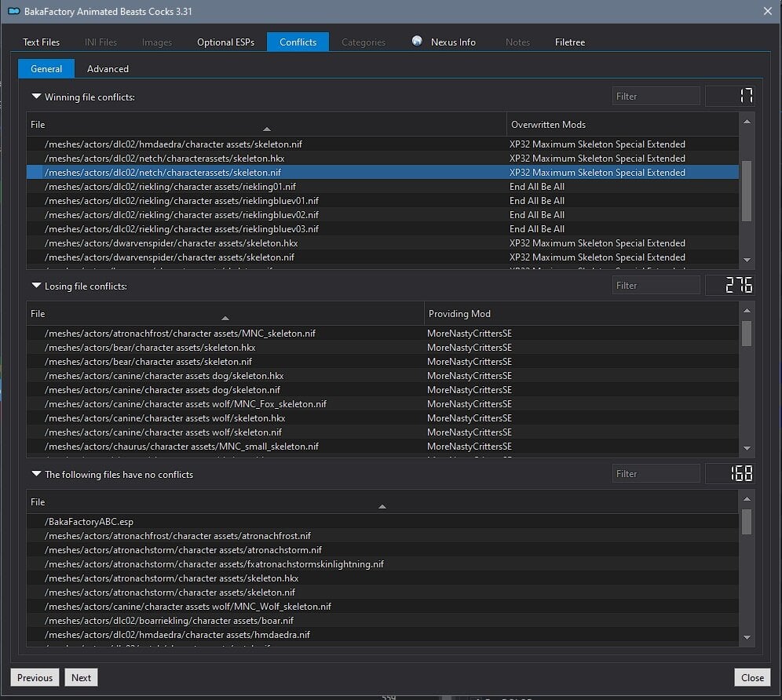This screenshot has width=782, height=700.
Task: Switch to the Advanced sub-tab
Action: click(x=108, y=69)
